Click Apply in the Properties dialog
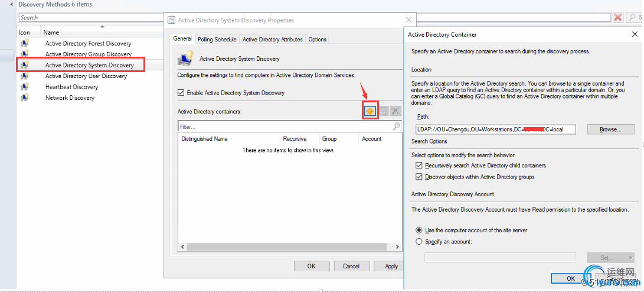This screenshot has width=644, height=292. pos(388,266)
